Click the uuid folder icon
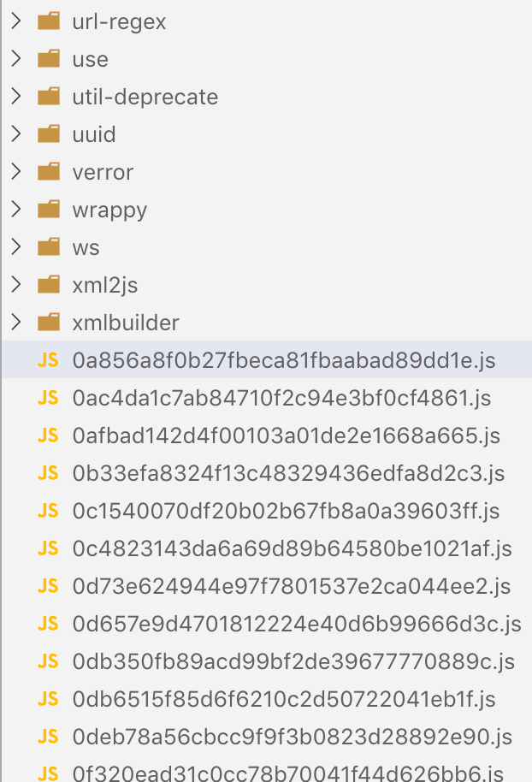Image resolution: width=532 pixels, height=782 pixels. [49, 134]
